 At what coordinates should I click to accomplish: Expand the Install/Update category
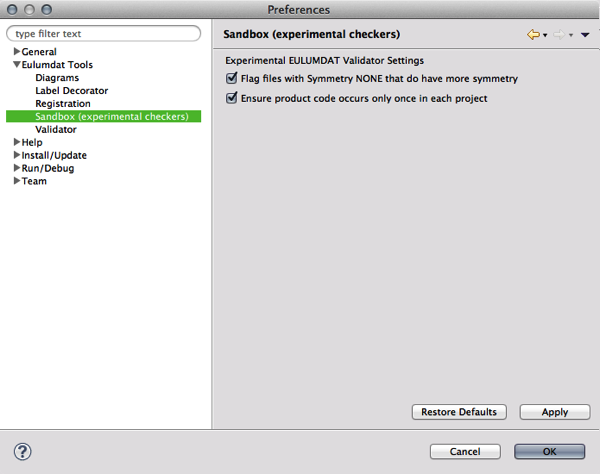(17, 155)
